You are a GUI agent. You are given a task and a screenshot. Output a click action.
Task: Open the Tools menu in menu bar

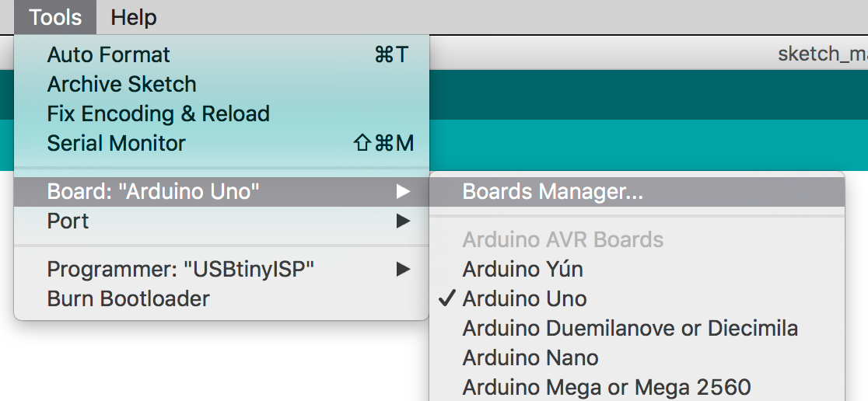point(55,17)
